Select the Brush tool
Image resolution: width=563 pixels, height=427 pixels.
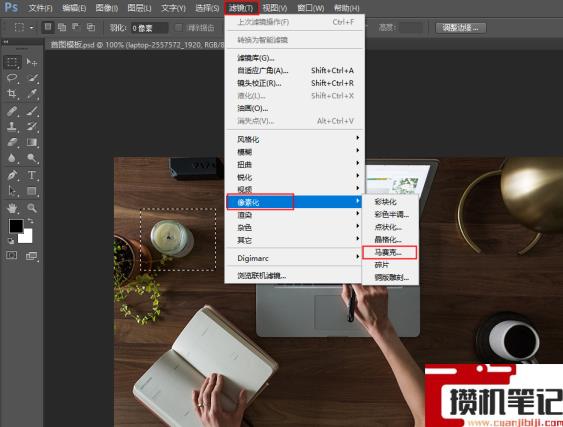32,111
